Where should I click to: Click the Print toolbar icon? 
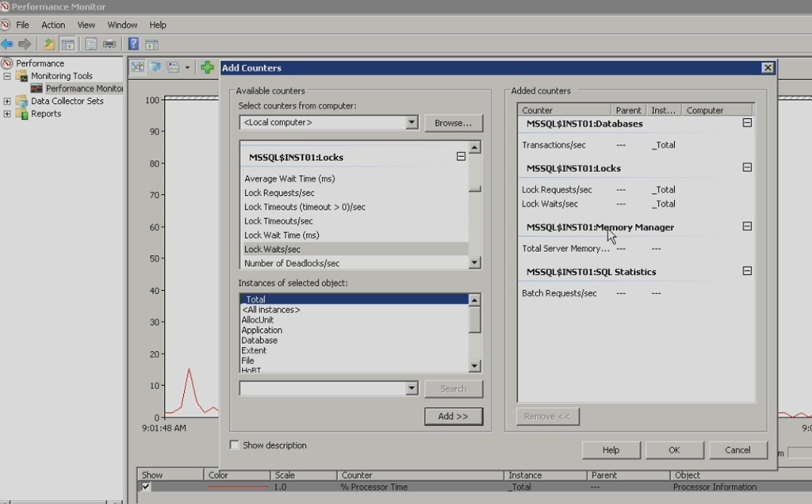(x=109, y=44)
